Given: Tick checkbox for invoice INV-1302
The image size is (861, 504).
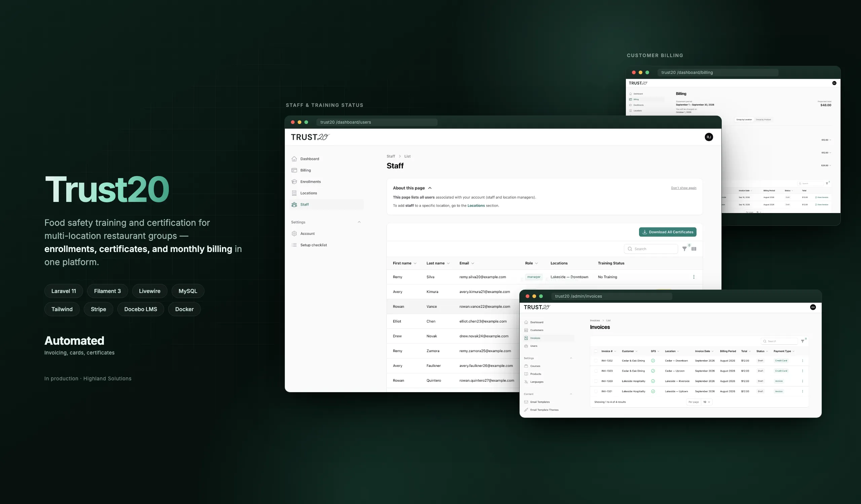Looking at the screenshot, I should [x=596, y=361].
